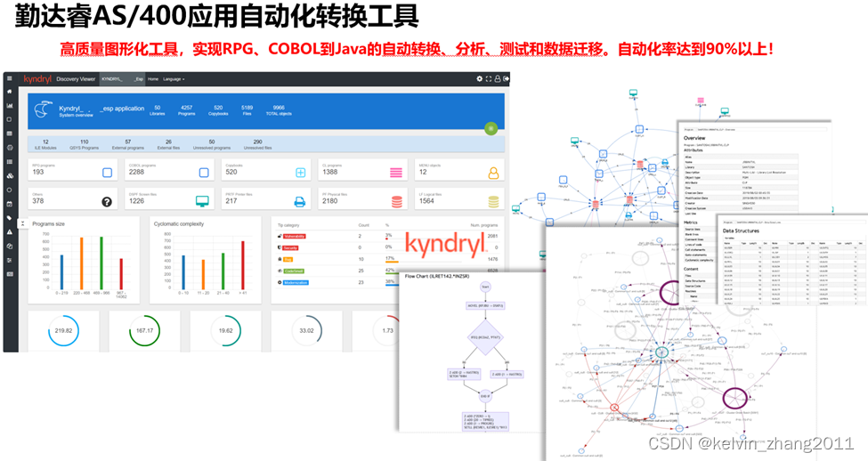Click the logout icon in the header
The height and width of the screenshot is (461, 868).
506,78
